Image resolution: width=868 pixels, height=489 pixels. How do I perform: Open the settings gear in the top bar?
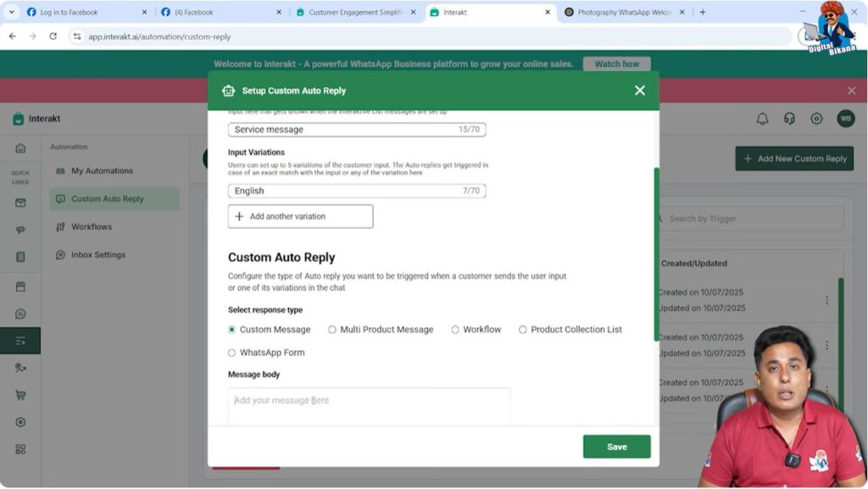click(815, 119)
